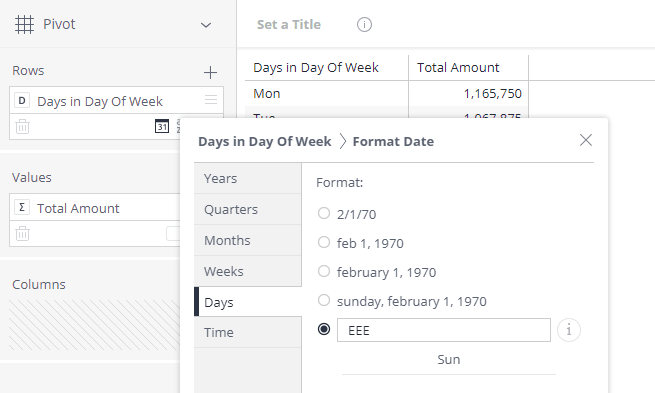Click the info icon beside Set a Title
The height and width of the screenshot is (393, 655).
click(364, 25)
